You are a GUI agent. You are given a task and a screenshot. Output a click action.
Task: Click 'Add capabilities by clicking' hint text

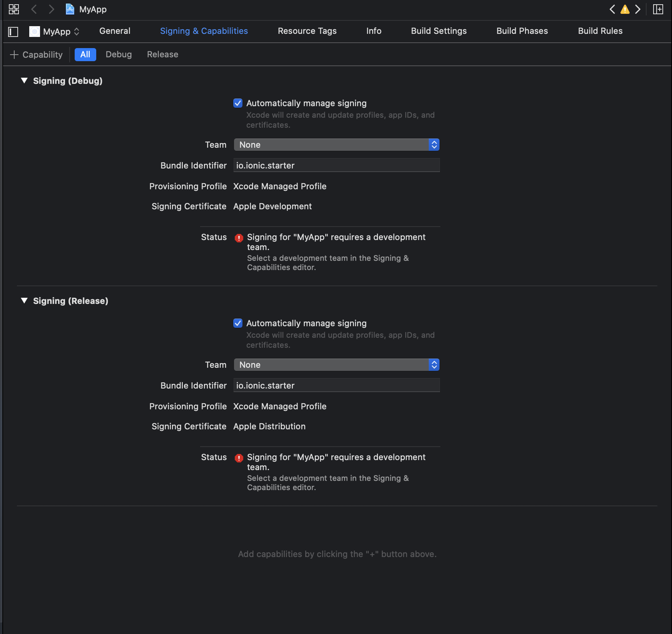click(x=337, y=554)
